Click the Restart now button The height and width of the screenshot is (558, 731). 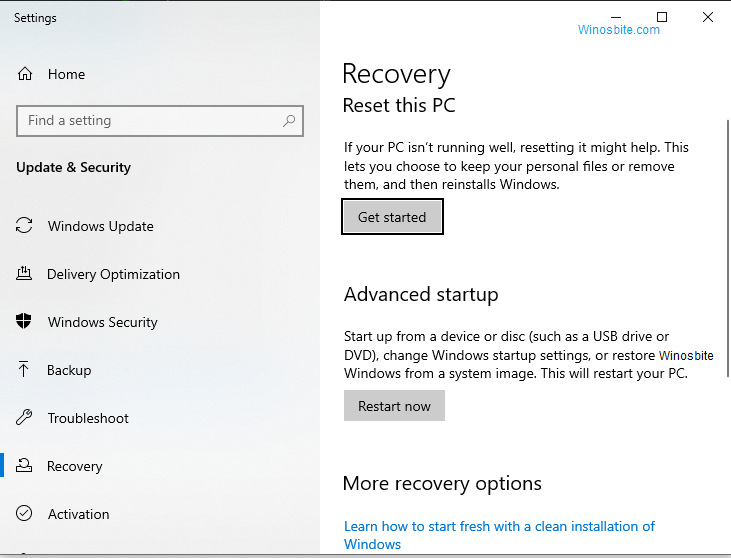pyautogui.click(x=394, y=406)
